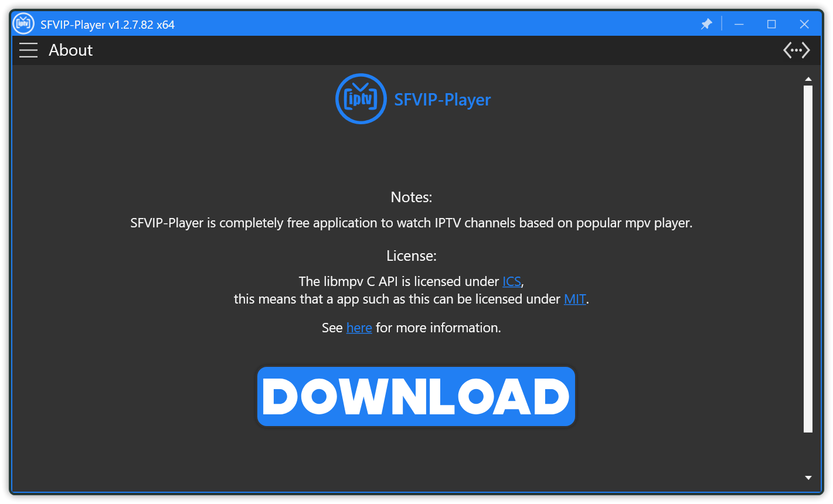Click the 'Notes:' heading
This screenshot has width=833, height=504.
click(412, 197)
